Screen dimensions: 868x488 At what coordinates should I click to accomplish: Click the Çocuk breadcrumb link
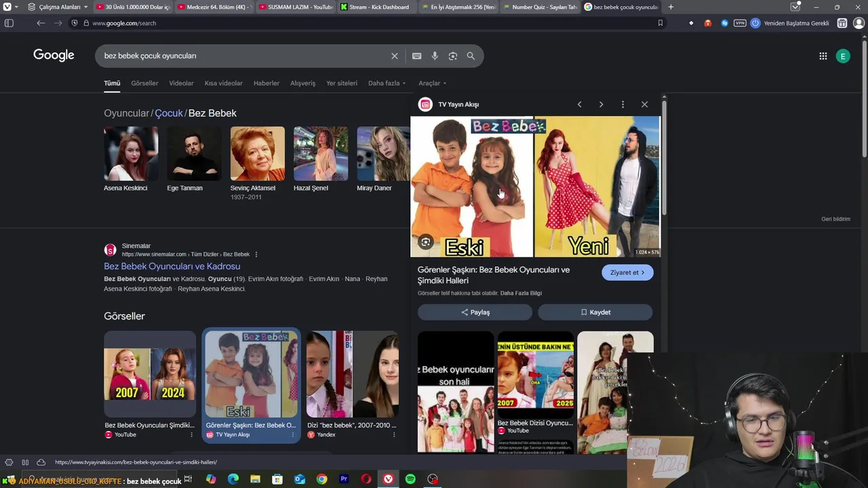[x=169, y=113]
